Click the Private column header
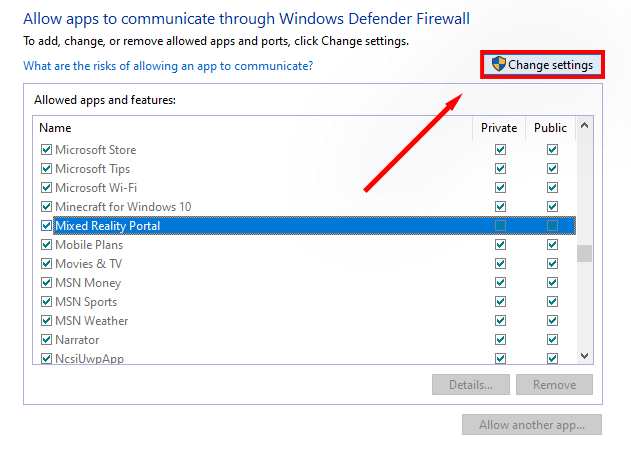631x455 pixels. tap(499, 128)
